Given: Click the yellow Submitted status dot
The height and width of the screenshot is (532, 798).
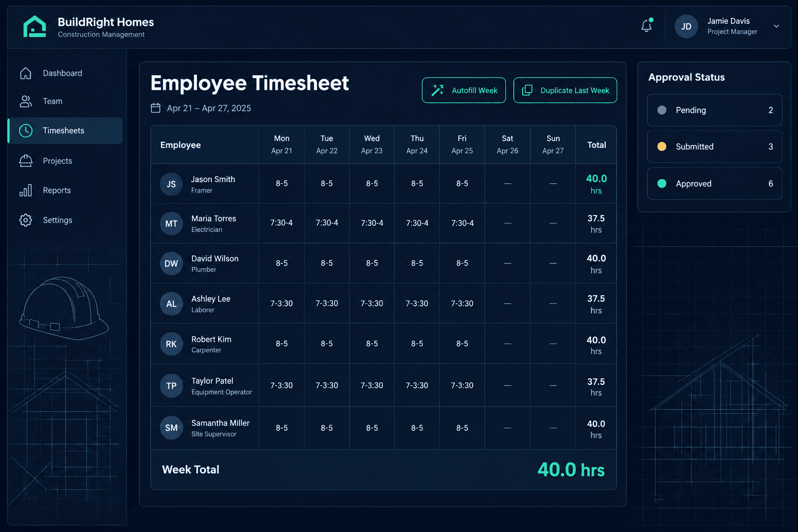Looking at the screenshot, I should click(x=662, y=147).
